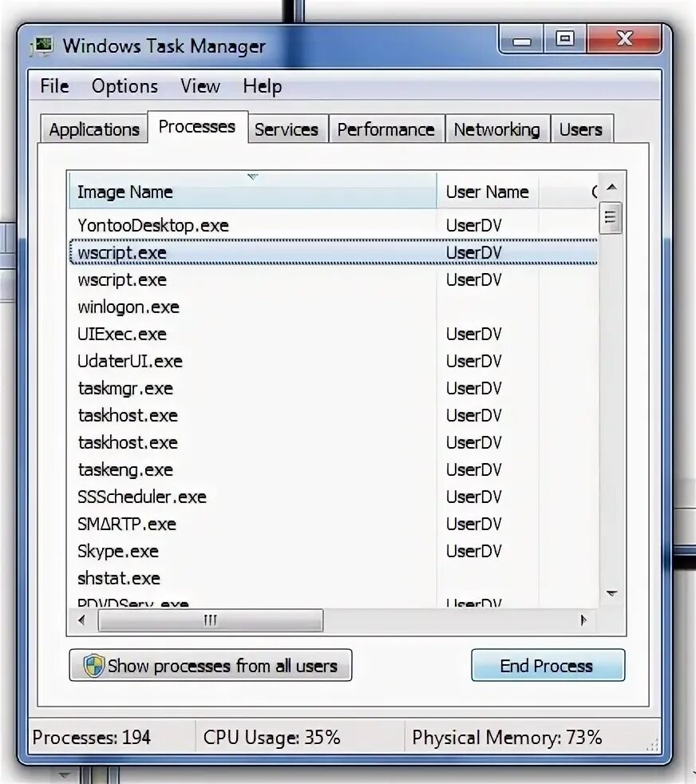Select the UdaterUI.exe process
Image resolution: width=696 pixels, height=784 pixels.
(334, 361)
